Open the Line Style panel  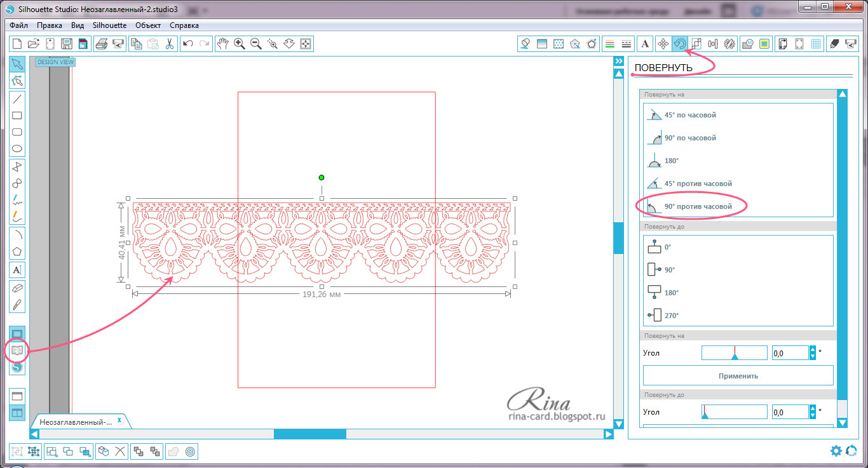point(626,44)
